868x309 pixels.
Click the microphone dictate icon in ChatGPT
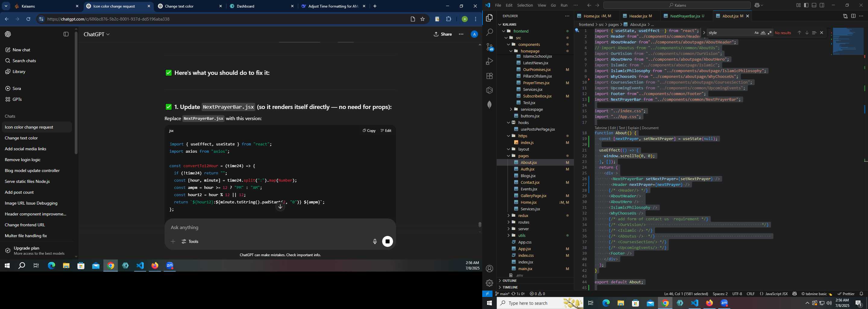coord(375,241)
